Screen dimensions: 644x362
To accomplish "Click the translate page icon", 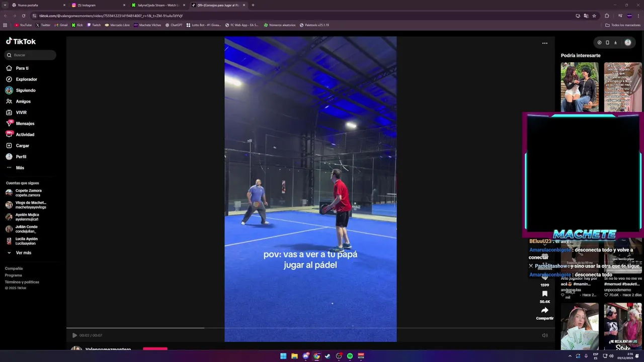I will [586, 16].
